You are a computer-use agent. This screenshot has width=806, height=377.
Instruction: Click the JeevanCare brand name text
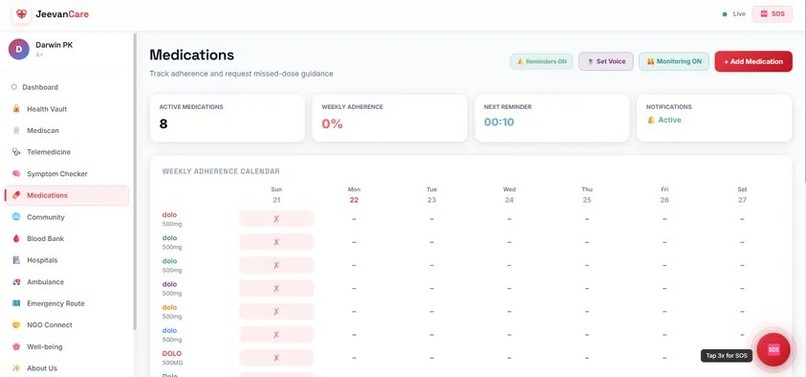(62, 14)
